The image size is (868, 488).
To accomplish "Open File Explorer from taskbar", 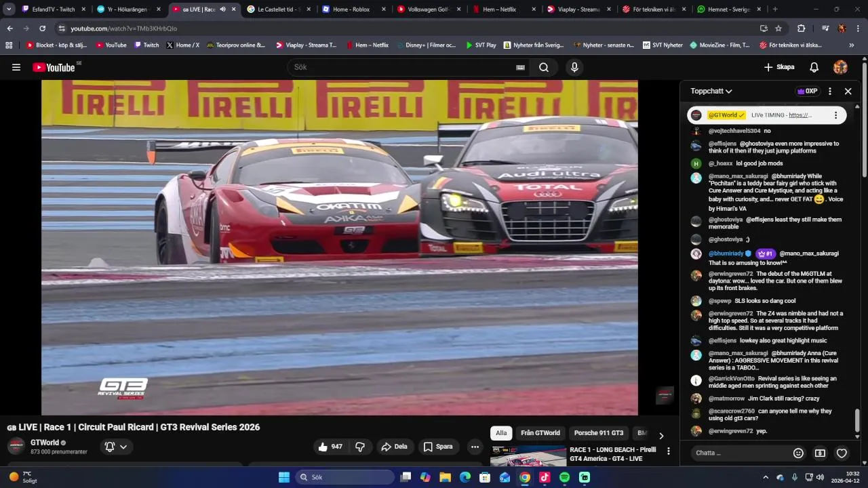I will [x=446, y=477].
